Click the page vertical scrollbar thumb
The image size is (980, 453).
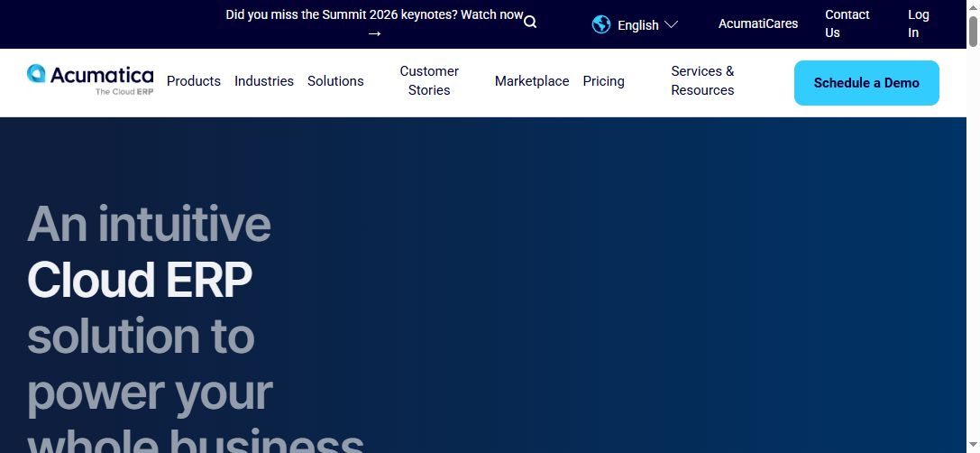(x=973, y=31)
